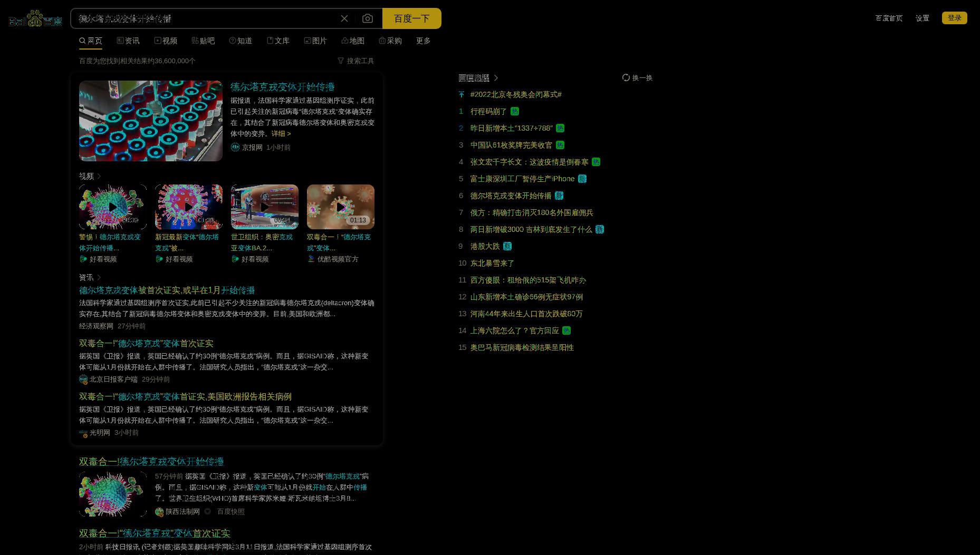This screenshot has width=980, height=555.
Task: Click the Baidu logo
Action: pos(35,18)
